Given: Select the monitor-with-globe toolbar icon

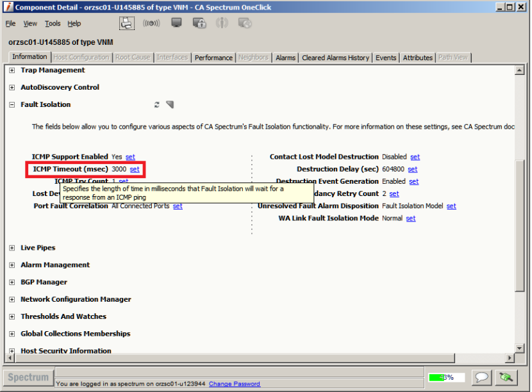Looking at the screenshot, I should (x=245, y=23).
